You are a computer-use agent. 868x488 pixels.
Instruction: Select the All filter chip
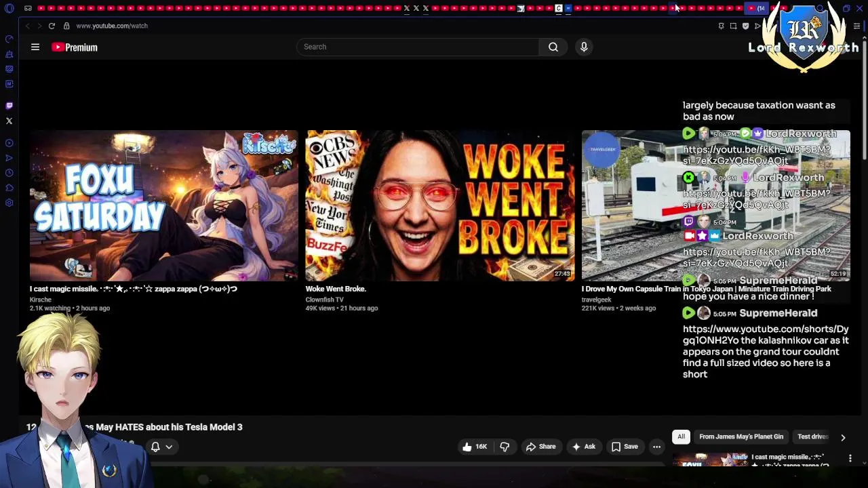click(681, 436)
